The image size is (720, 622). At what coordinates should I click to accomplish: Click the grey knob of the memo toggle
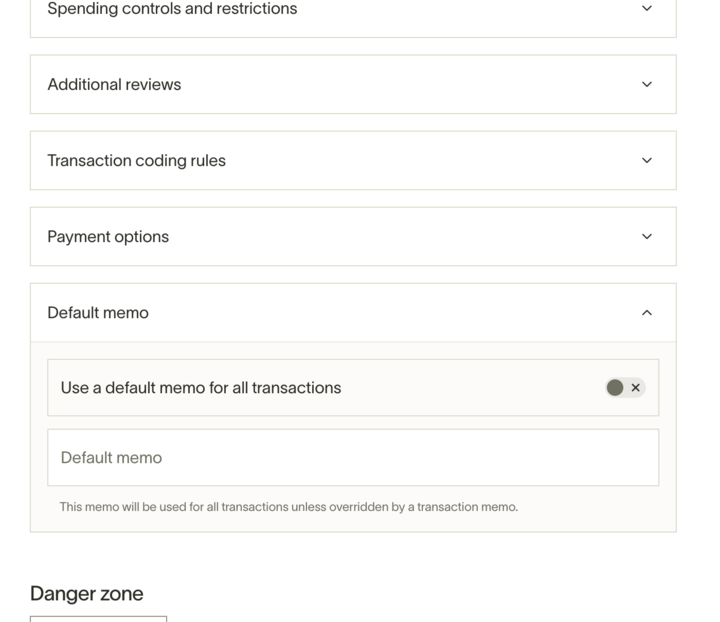(x=615, y=388)
